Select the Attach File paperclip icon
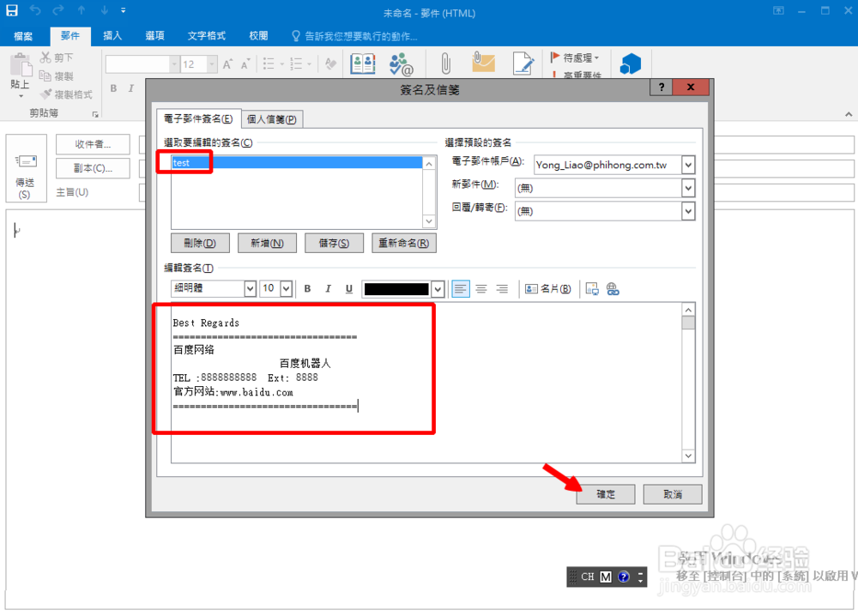 click(x=444, y=63)
